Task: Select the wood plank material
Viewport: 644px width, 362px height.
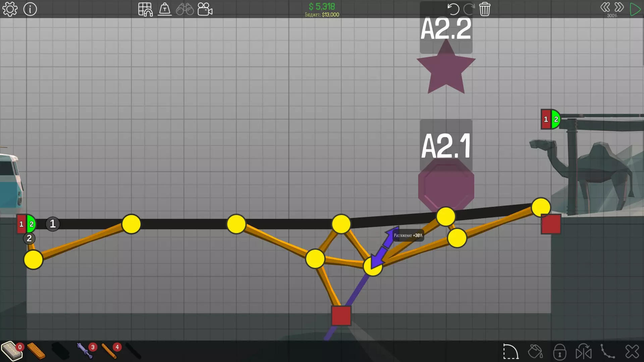Action: [x=36, y=351]
